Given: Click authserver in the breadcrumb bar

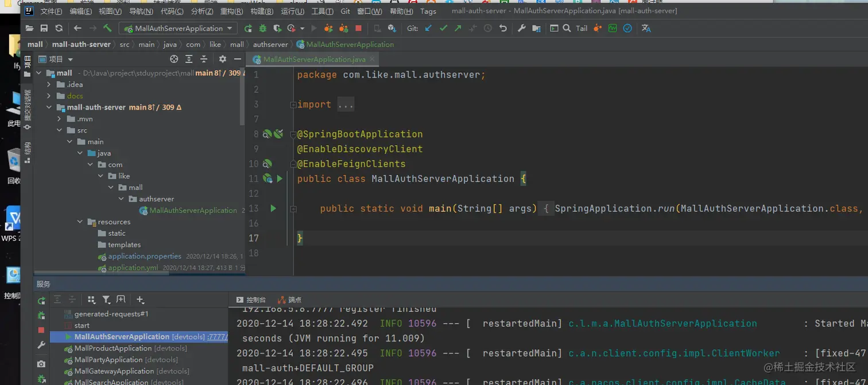Looking at the screenshot, I should (270, 44).
